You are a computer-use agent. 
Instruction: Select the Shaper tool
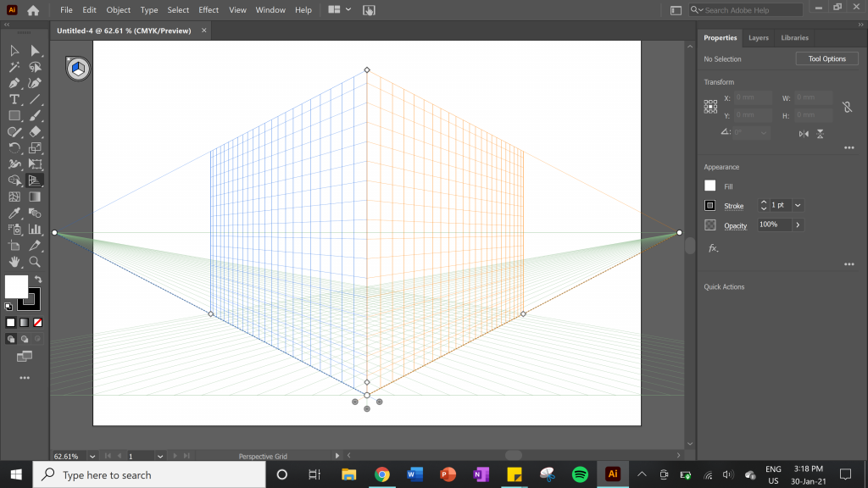(14, 132)
